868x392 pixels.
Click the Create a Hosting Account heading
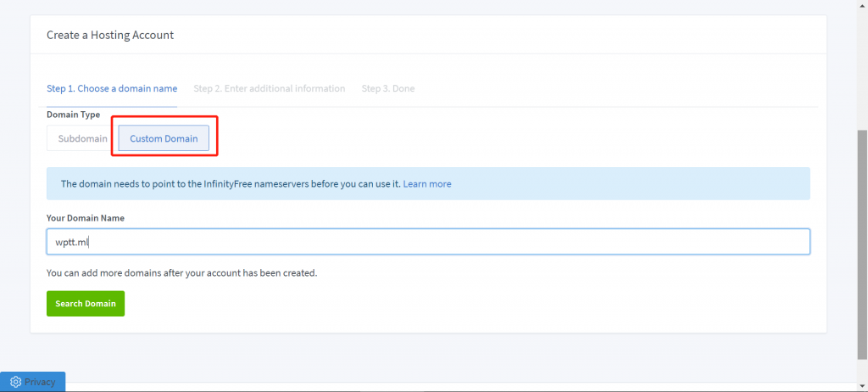pyautogui.click(x=110, y=35)
